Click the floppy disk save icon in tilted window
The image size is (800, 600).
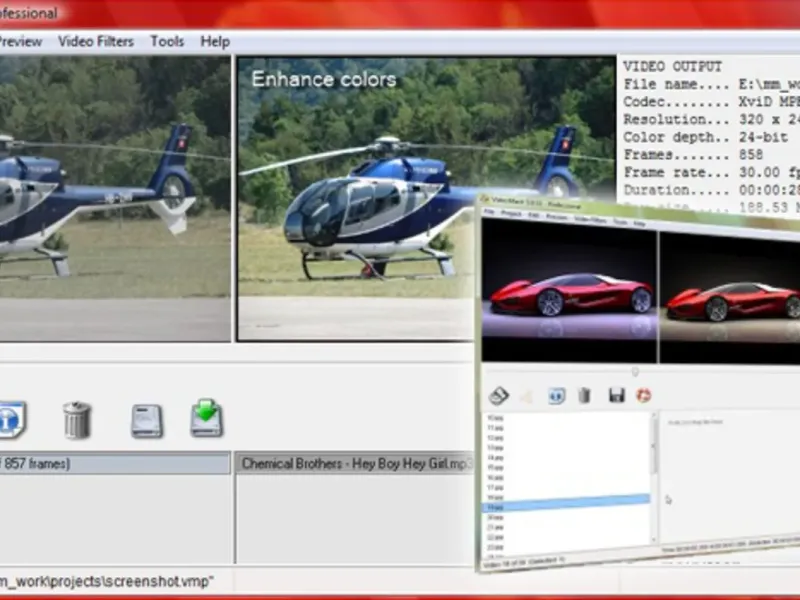tap(616, 395)
